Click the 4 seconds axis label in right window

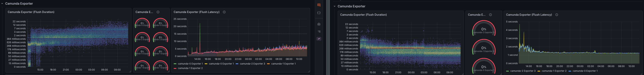pyautogui.click(x=512, y=30)
